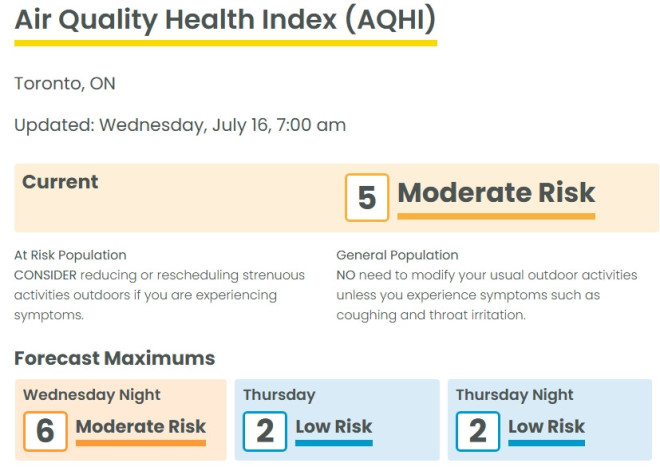This screenshot has height=471, width=660.
Task: Click the At Risk Population heading
Action: pos(70,255)
